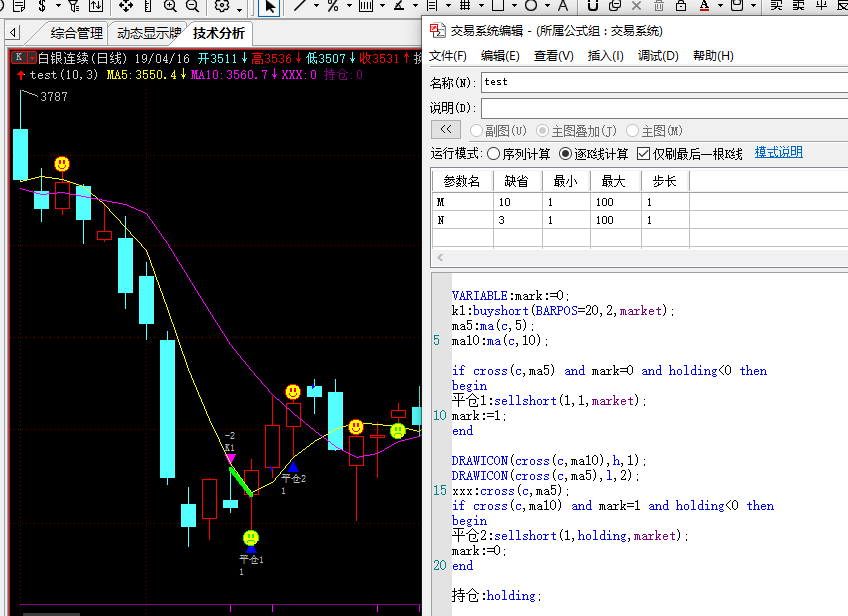Select the 副图 radio option

pyautogui.click(x=476, y=131)
